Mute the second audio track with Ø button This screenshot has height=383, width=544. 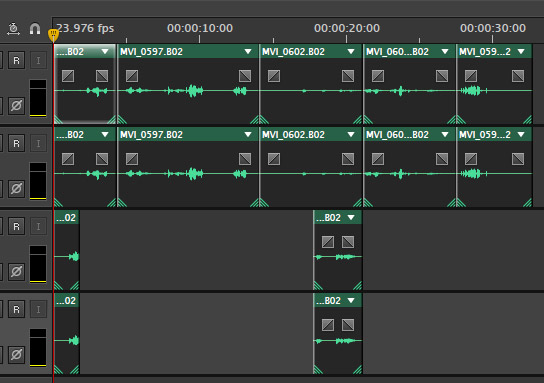[x=16, y=188]
